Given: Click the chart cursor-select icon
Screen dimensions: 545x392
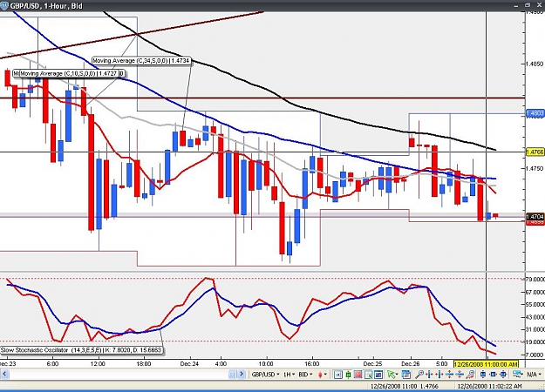Looking at the screenshot, I should click(369, 375).
